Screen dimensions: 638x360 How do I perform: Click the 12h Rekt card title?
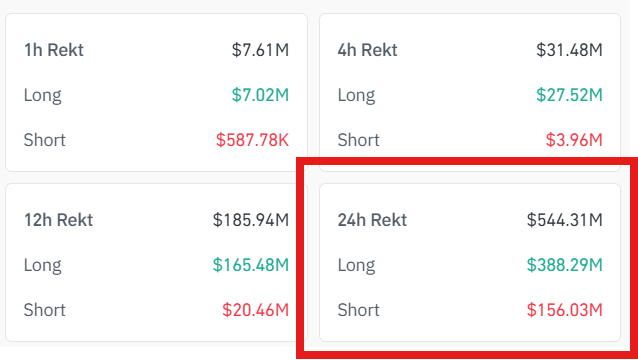(59, 220)
